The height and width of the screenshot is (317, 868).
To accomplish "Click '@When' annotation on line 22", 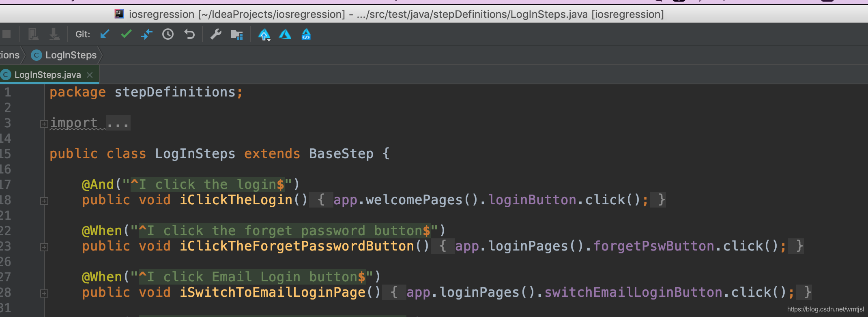I will [x=102, y=231].
